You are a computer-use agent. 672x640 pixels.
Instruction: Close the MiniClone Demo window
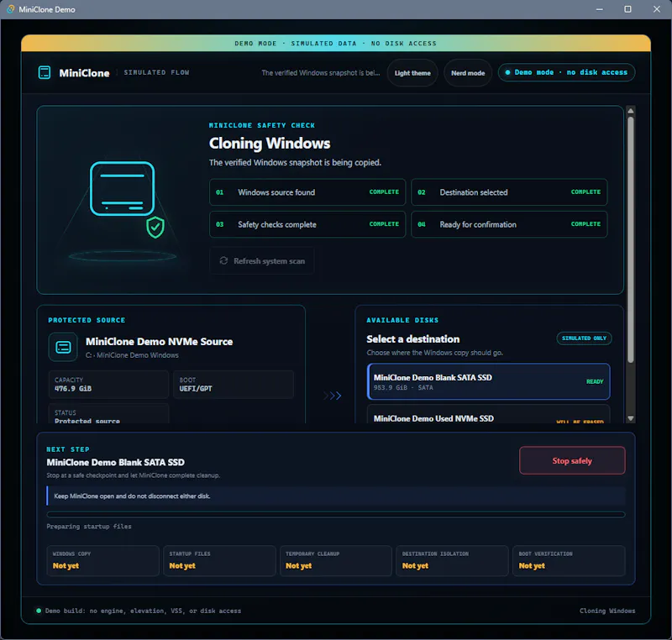(x=657, y=9)
